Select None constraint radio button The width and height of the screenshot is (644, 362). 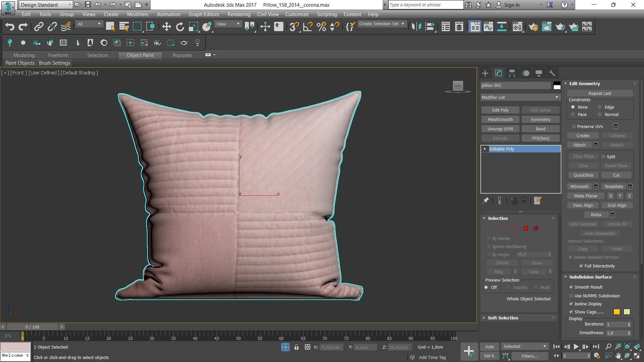573,107
